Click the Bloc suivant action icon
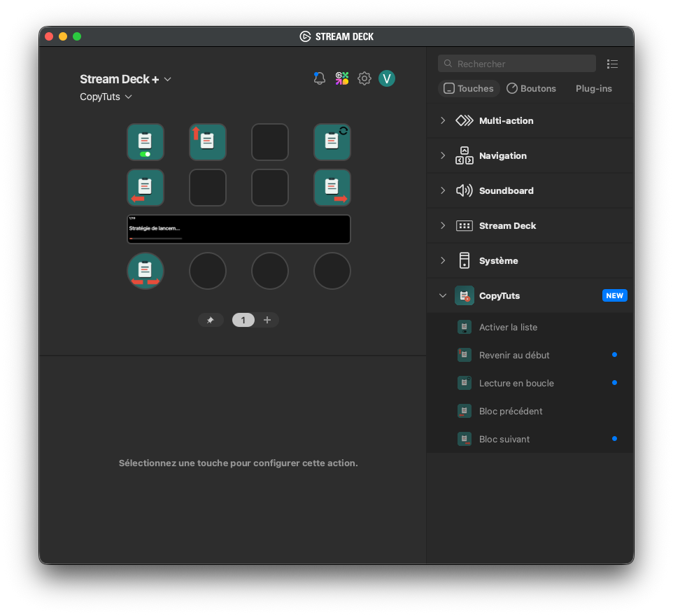The height and width of the screenshot is (616, 673). pos(465,439)
